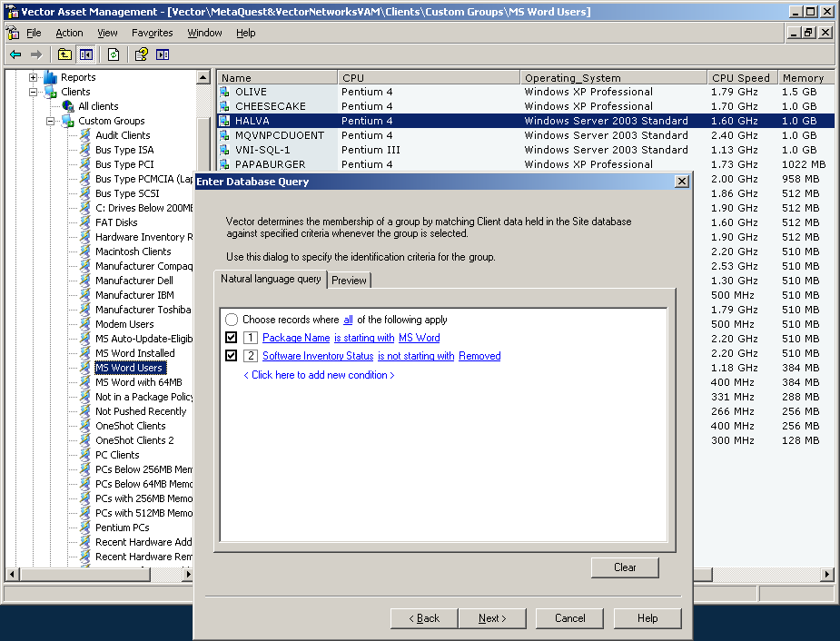Click the 'is starting with' link
The height and width of the screenshot is (641, 840).
364,338
